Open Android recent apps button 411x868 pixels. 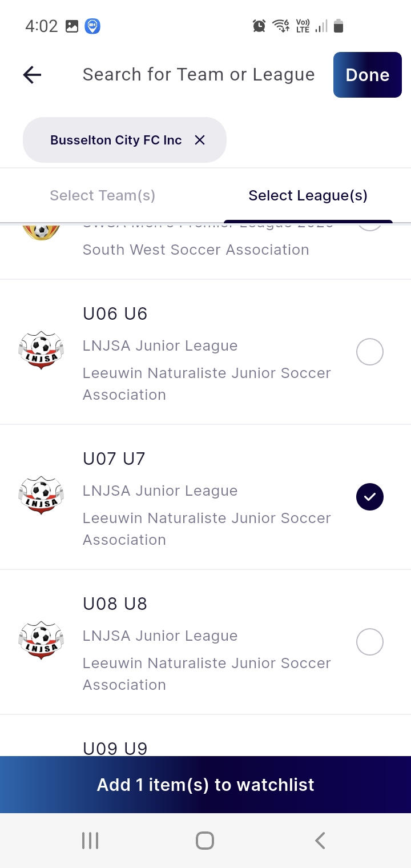[x=90, y=841]
